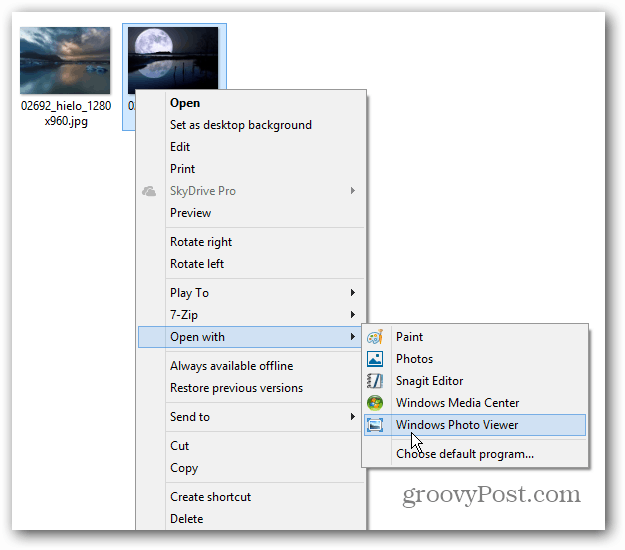
Task: Select the moon picture thumbnail
Action: click(x=173, y=59)
